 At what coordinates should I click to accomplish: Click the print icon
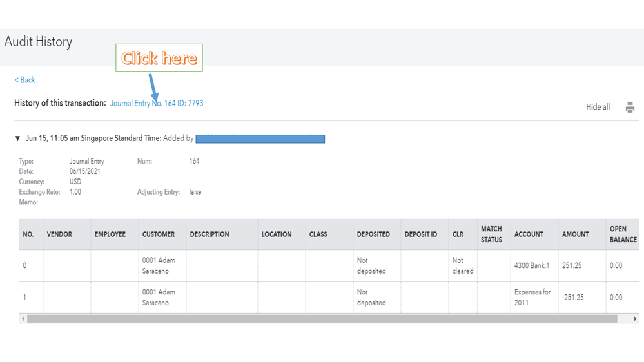(x=630, y=108)
